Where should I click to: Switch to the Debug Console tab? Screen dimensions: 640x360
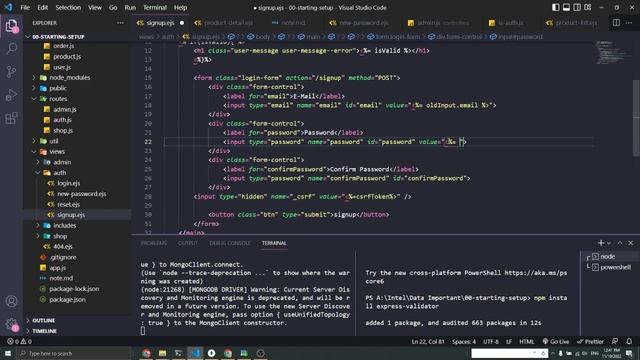[230, 243]
